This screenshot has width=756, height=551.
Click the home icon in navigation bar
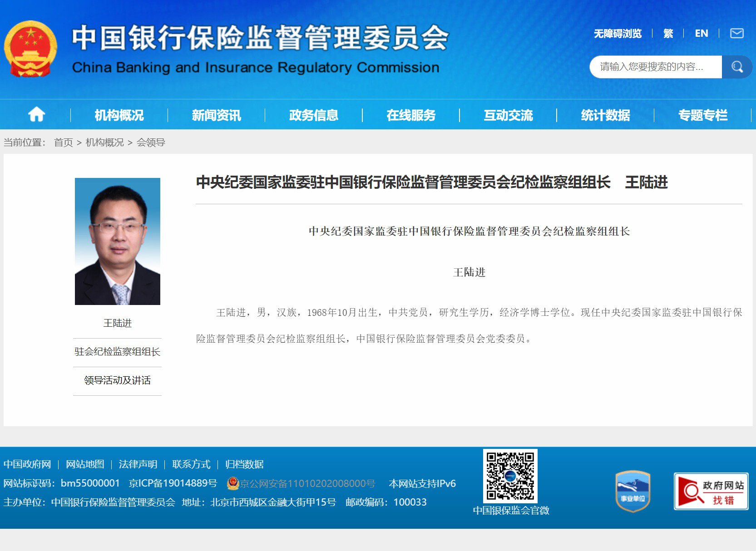point(36,114)
